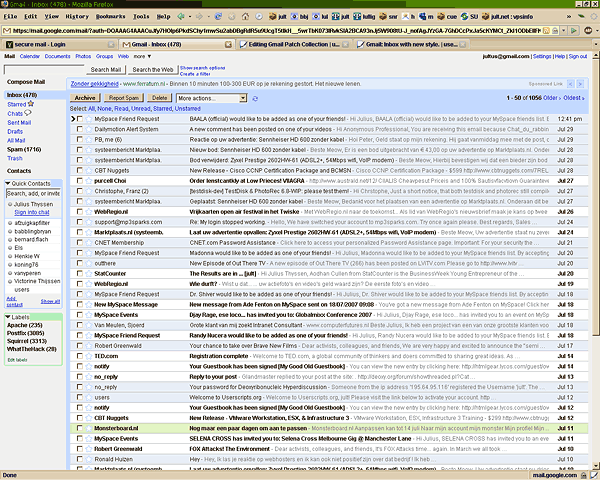Open the 'bbj' bookmark in the toolbar
600x480 pixels.
point(300,16)
